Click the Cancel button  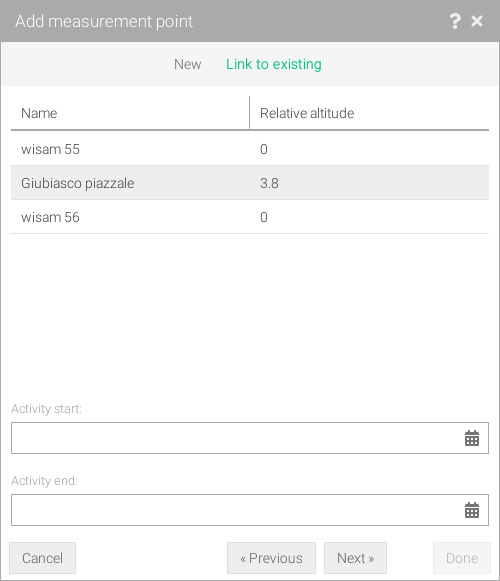43,558
